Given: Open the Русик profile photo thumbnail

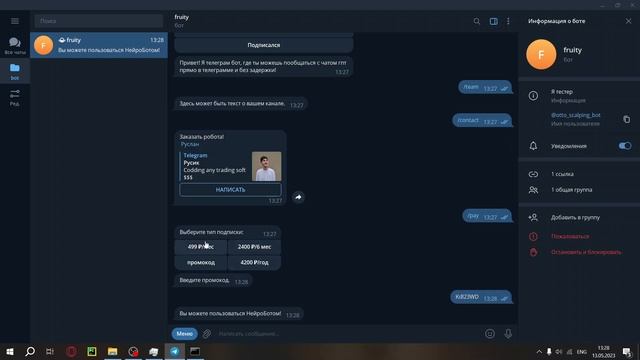Looking at the screenshot, I should point(267,166).
